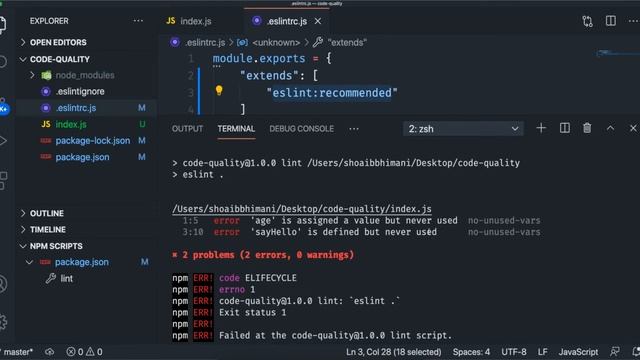This screenshot has height=360, width=640.
Task: Expand the Timeline section
Action: pyautogui.click(x=48, y=230)
